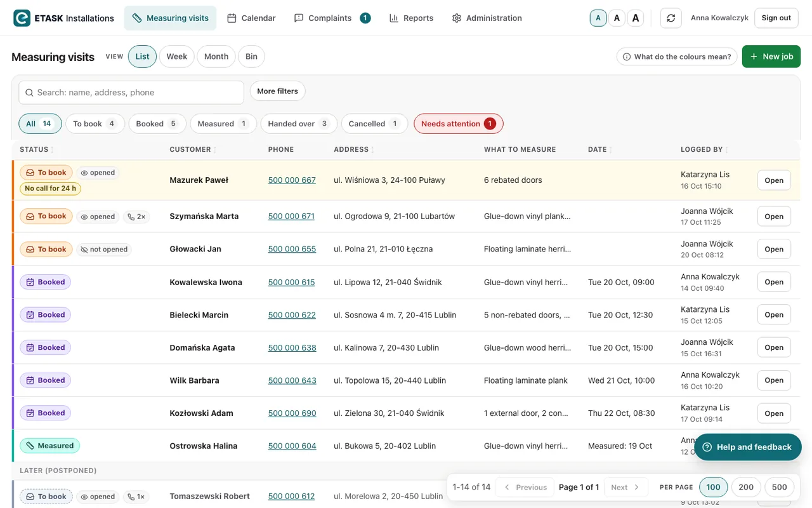
Task: Click the not opened badge for Głowacki Jan
Action: [104, 250]
